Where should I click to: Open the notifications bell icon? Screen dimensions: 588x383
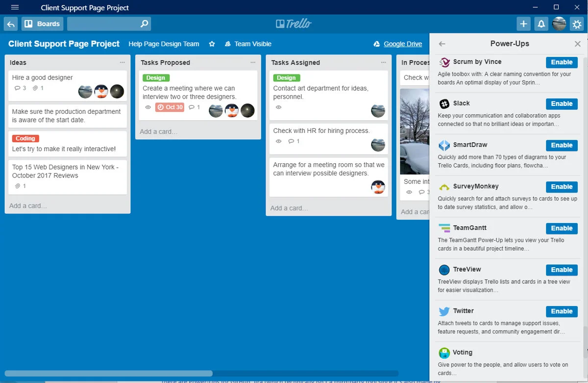pos(541,24)
